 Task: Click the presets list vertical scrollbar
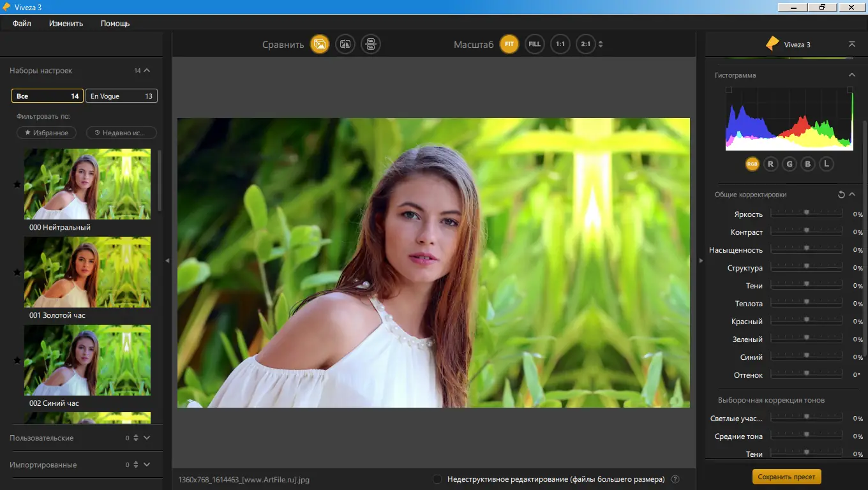(x=160, y=181)
